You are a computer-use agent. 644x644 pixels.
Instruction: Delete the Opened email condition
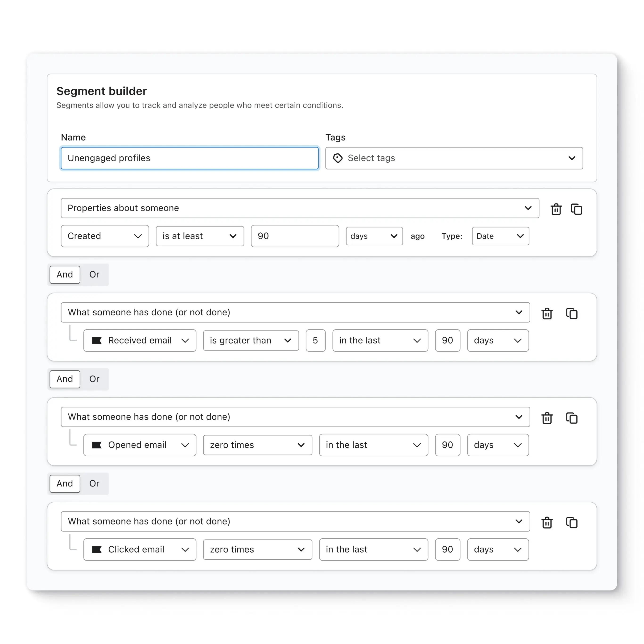[x=547, y=418]
